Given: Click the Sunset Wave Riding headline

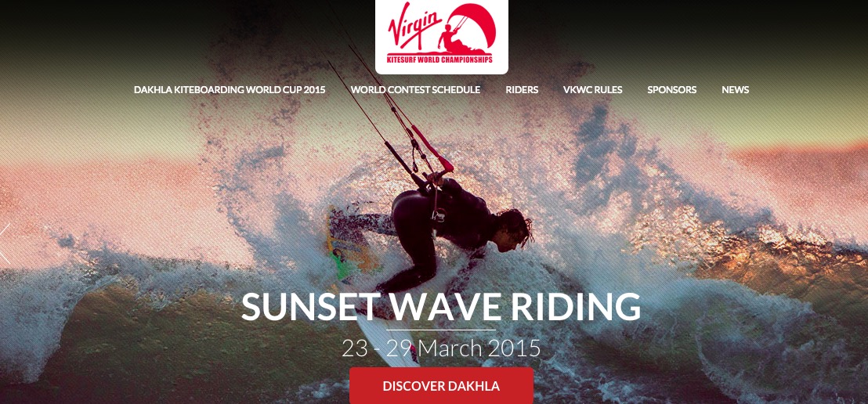Looking at the screenshot, I should (440, 307).
